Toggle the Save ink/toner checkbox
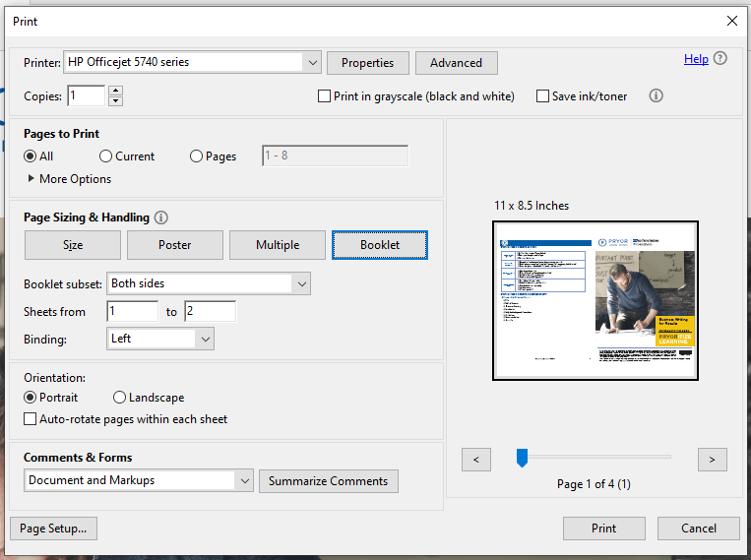This screenshot has width=751, height=560. point(542,96)
